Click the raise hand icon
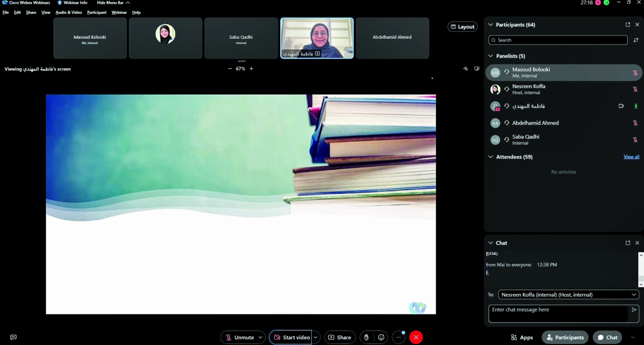The image size is (644, 345). [367, 337]
